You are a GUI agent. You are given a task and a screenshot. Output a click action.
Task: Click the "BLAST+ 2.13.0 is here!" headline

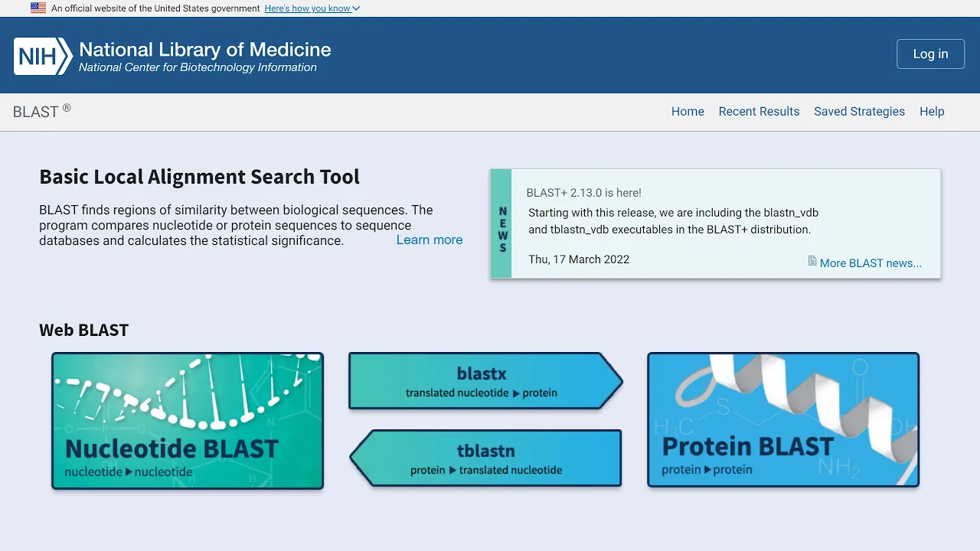584,193
